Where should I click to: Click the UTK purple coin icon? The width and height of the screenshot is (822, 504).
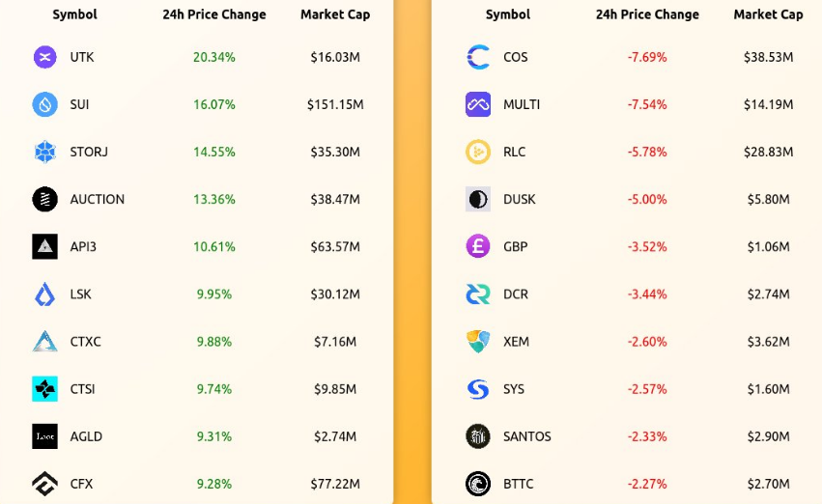point(45,57)
